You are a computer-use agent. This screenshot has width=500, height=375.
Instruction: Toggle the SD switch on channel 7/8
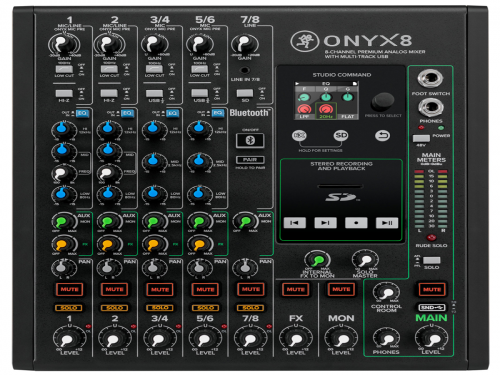245,93
